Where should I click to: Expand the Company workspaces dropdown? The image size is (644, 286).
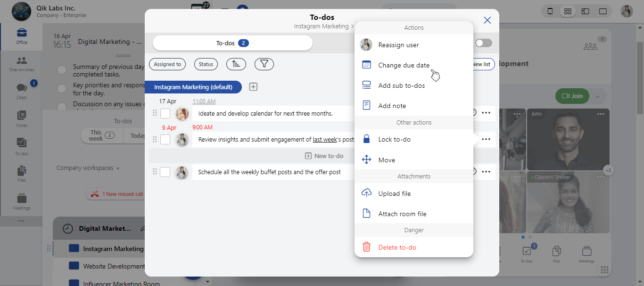(x=88, y=168)
